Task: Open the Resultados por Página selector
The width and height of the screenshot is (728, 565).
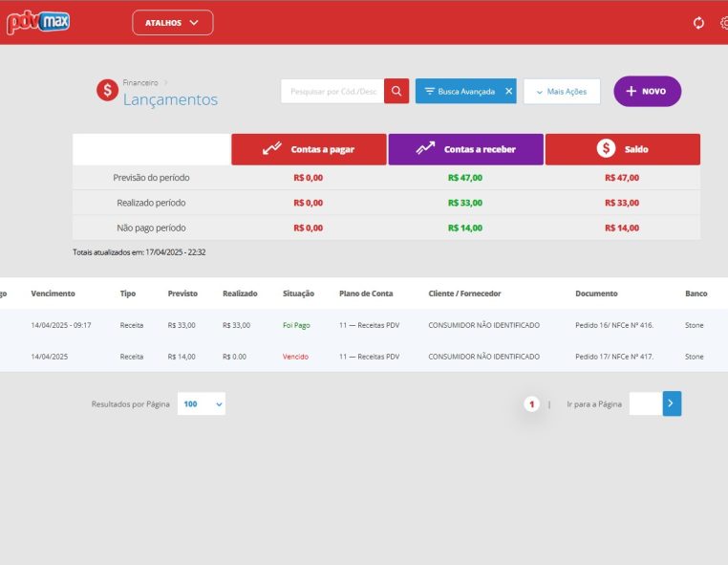Action: [x=202, y=404]
